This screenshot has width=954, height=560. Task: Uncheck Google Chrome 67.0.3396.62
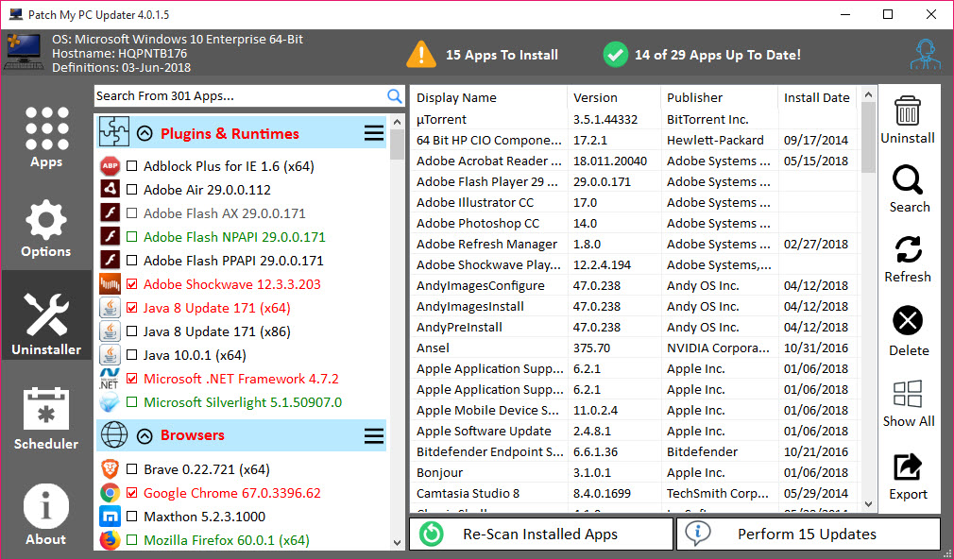[131, 493]
